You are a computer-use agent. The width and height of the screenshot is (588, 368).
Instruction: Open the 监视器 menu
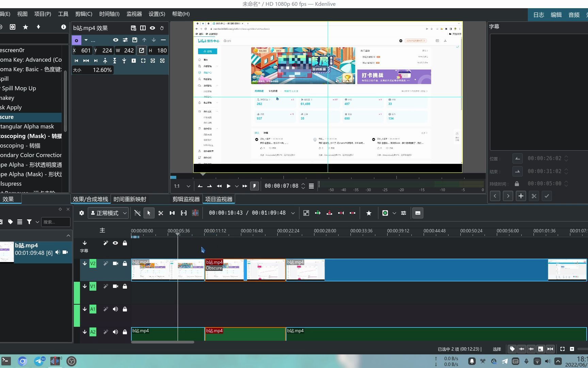pyautogui.click(x=134, y=14)
